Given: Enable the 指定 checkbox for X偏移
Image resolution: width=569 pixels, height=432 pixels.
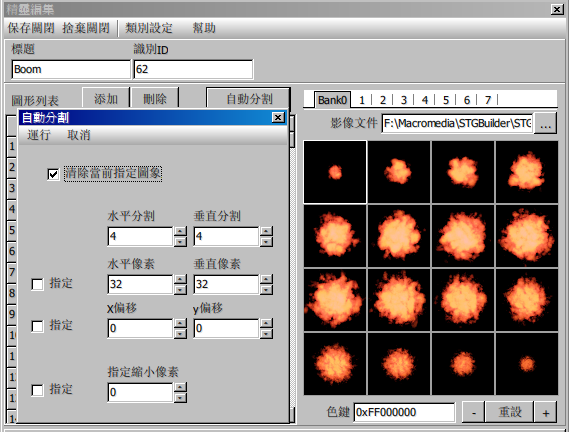Looking at the screenshot, I should pos(37,326).
